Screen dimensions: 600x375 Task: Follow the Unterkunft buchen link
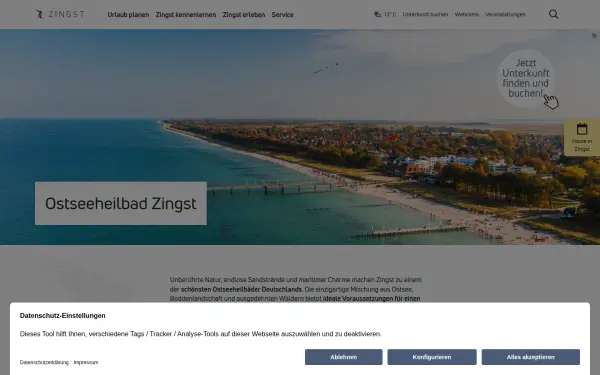(x=425, y=15)
